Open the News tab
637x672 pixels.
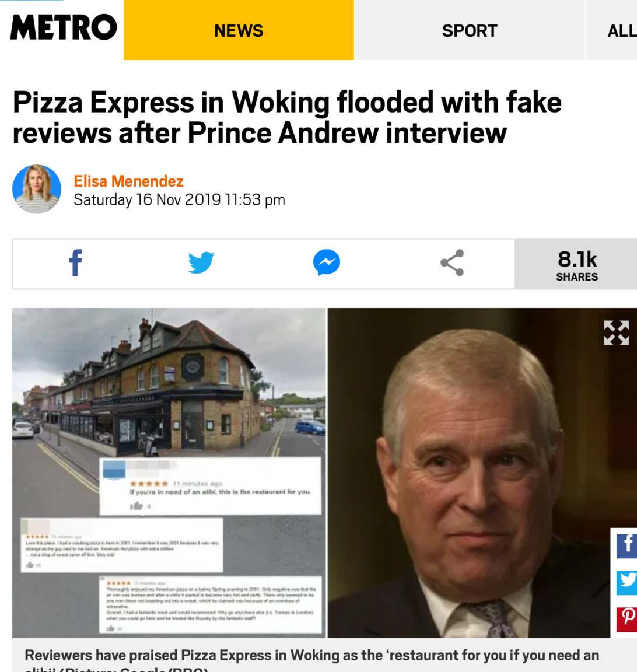(239, 30)
